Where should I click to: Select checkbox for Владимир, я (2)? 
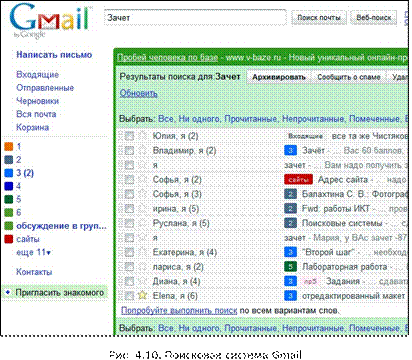(129, 150)
